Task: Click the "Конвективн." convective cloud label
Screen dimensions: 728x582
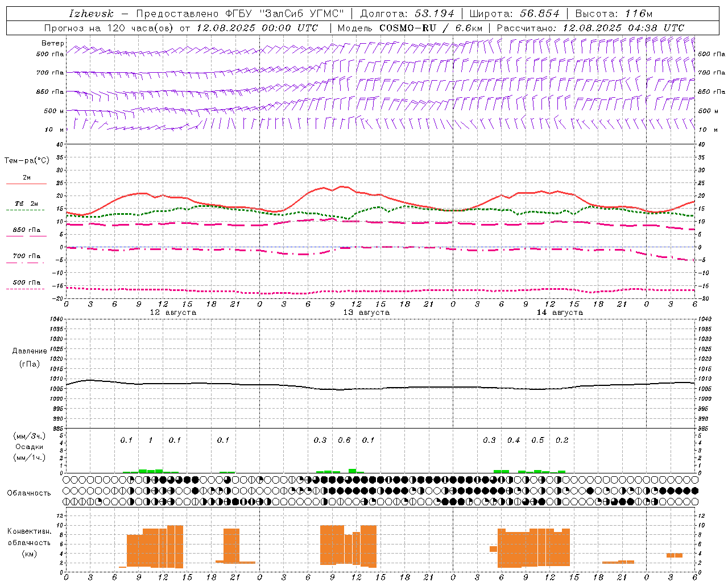Action: click(x=30, y=531)
